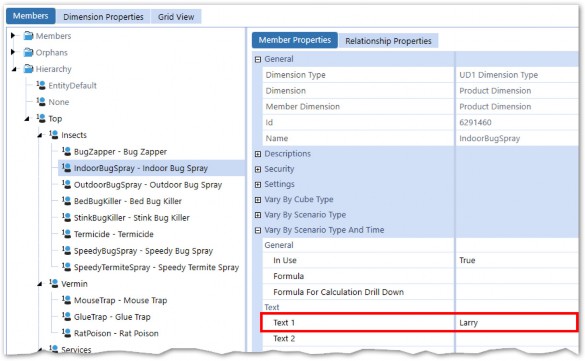Click the Vermin member icon
The width and height of the screenshot is (585, 361).
(x=54, y=283)
